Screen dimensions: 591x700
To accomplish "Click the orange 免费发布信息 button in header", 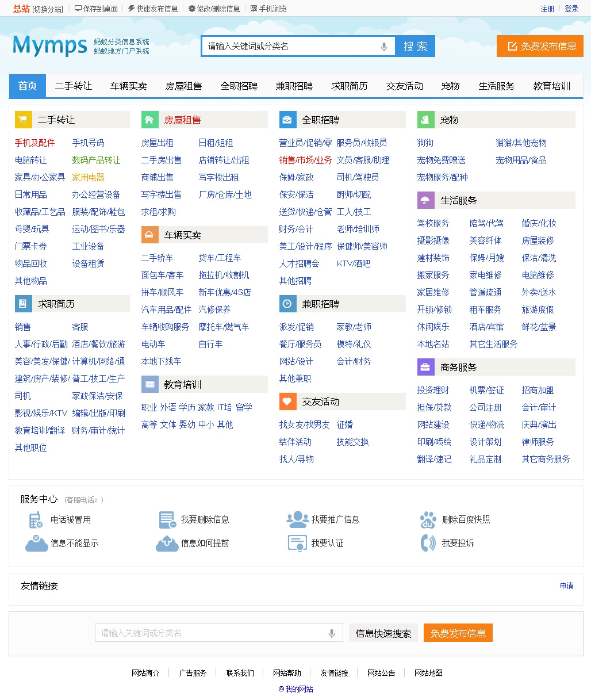I will (540, 47).
